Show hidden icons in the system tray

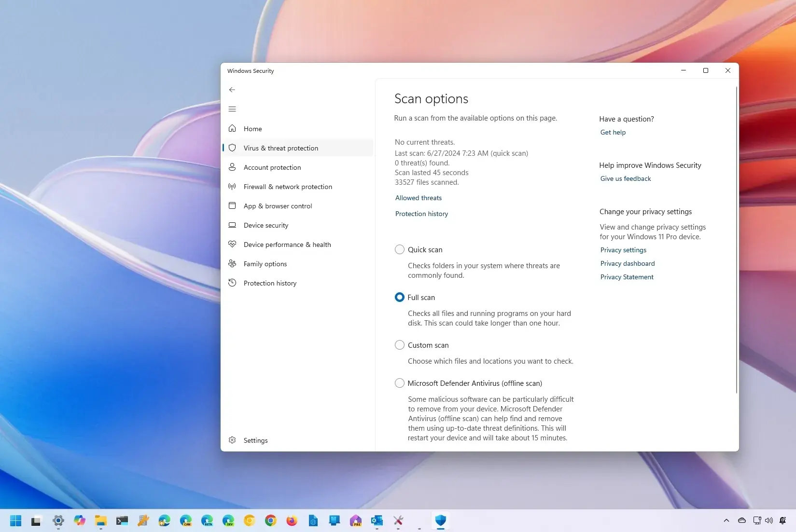(726, 520)
